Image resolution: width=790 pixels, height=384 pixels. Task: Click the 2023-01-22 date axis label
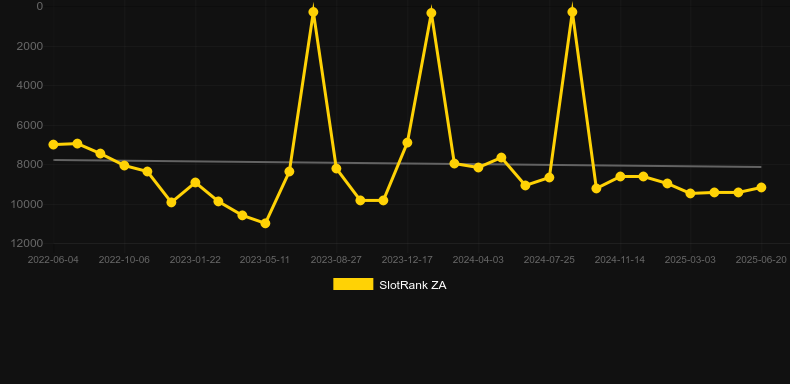click(x=195, y=260)
